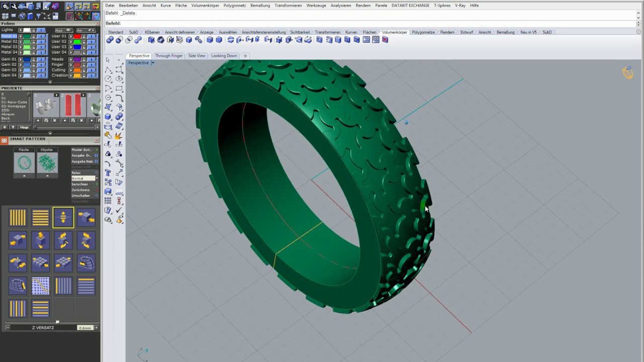Open the T-Splines menu
This screenshot has height=362, width=644.
443,5
